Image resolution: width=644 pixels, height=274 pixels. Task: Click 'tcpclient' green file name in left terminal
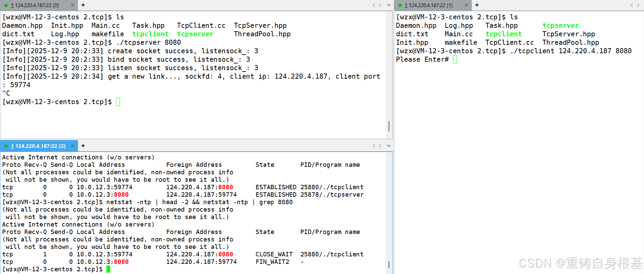pyautogui.click(x=150, y=34)
